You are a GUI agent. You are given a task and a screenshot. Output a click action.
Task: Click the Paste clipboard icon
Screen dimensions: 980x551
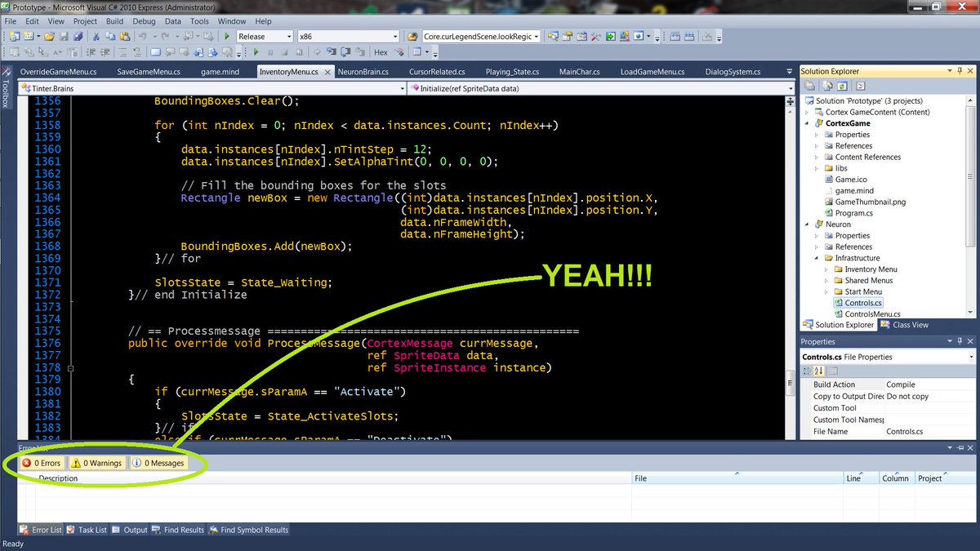[x=124, y=37]
